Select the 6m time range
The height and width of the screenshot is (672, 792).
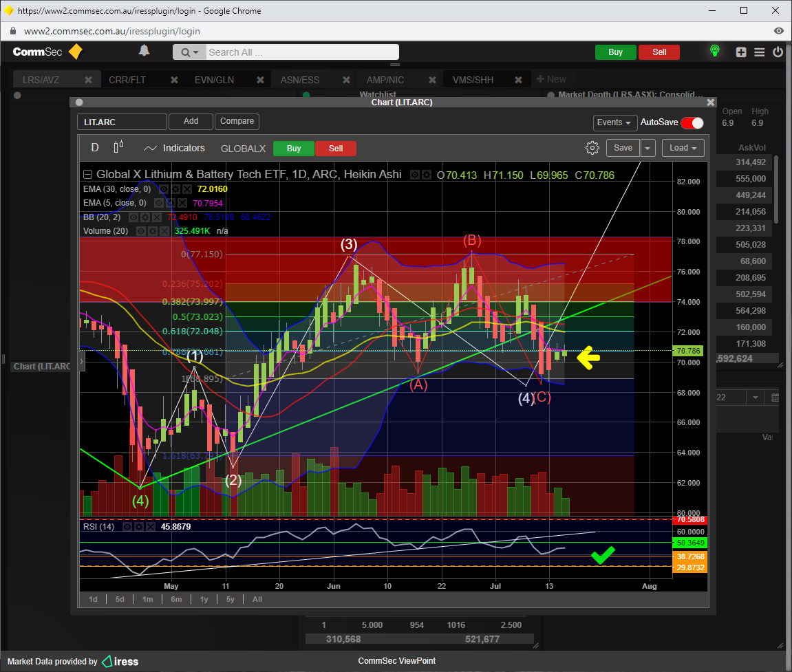pos(176,599)
